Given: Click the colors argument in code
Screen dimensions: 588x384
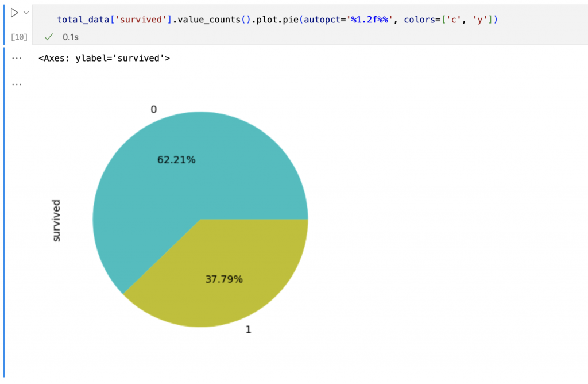Looking at the screenshot, I should click(448, 20).
